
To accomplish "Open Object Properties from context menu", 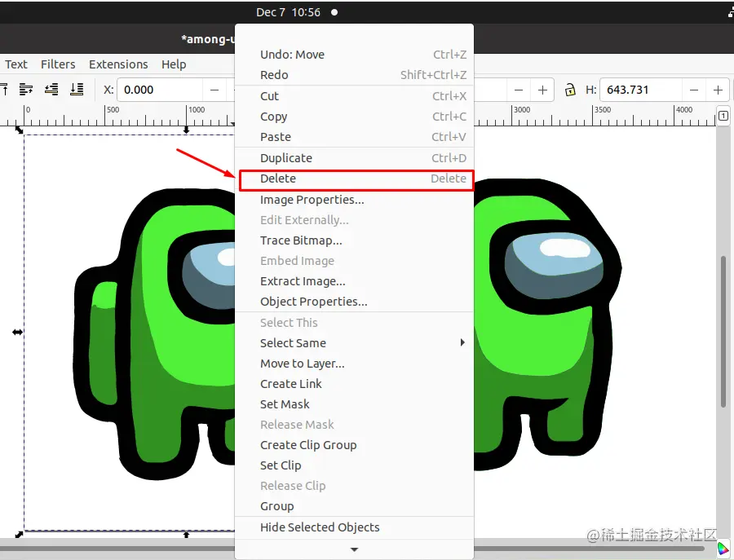I will [355, 302].
